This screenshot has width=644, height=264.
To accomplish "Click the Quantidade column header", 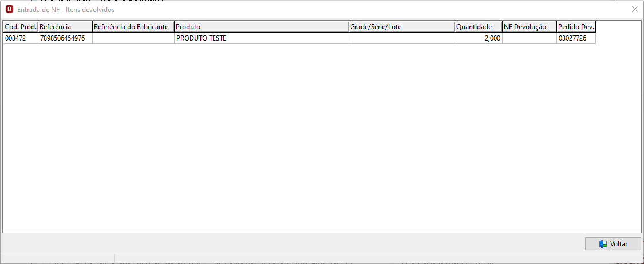I will [x=479, y=27].
